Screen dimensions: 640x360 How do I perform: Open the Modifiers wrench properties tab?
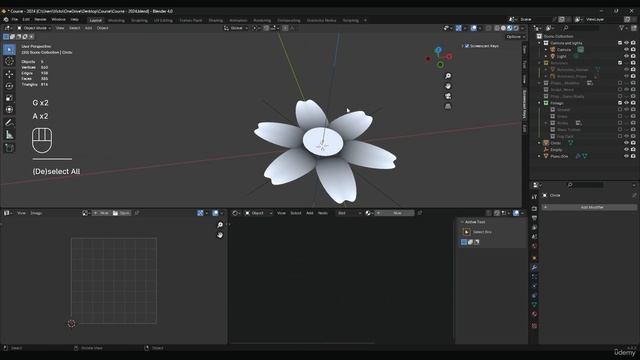(534, 267)
